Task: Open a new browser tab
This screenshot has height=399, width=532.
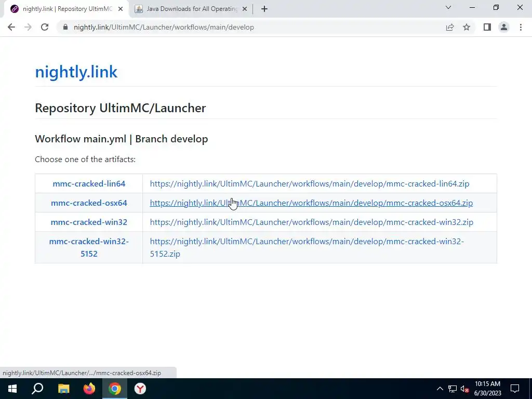Action: 264,9
